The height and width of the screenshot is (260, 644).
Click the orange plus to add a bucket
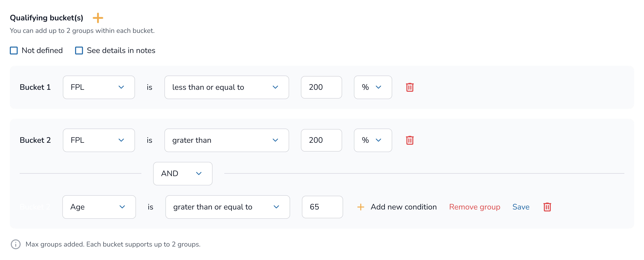click(x=98, y=18)
